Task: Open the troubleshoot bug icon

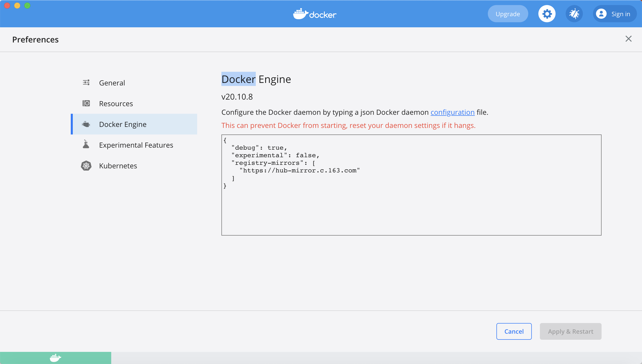Action: tap(574, 14)
